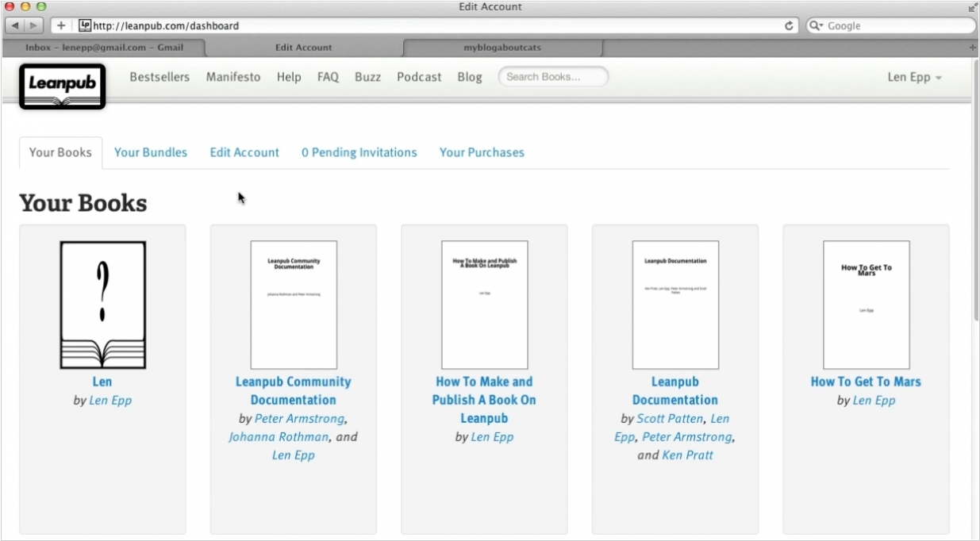
Task: Open the Leanpub Community Documentation cover
Action: [294, 305]
